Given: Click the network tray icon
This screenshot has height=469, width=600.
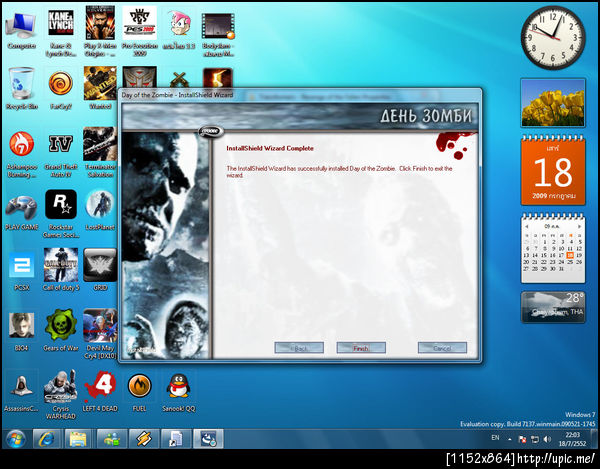Looking at the screenshot, I should point(535,440).
